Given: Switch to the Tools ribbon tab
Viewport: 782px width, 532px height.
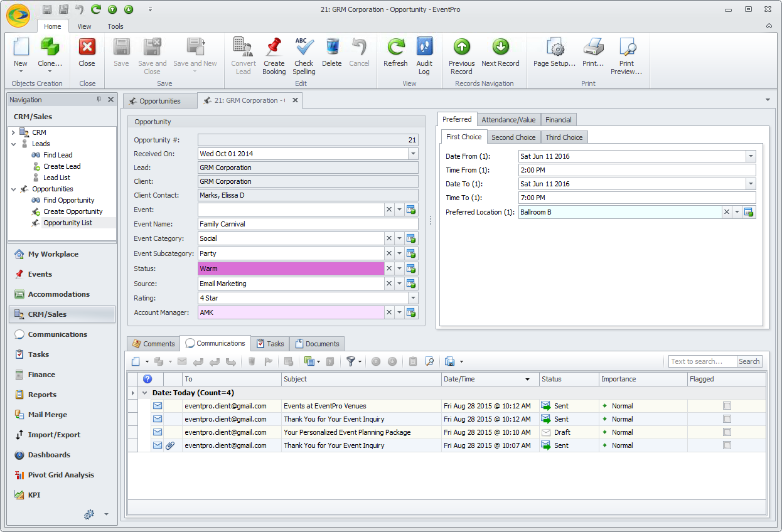Looking at the screenshot, I should click(x=115, y=26).
